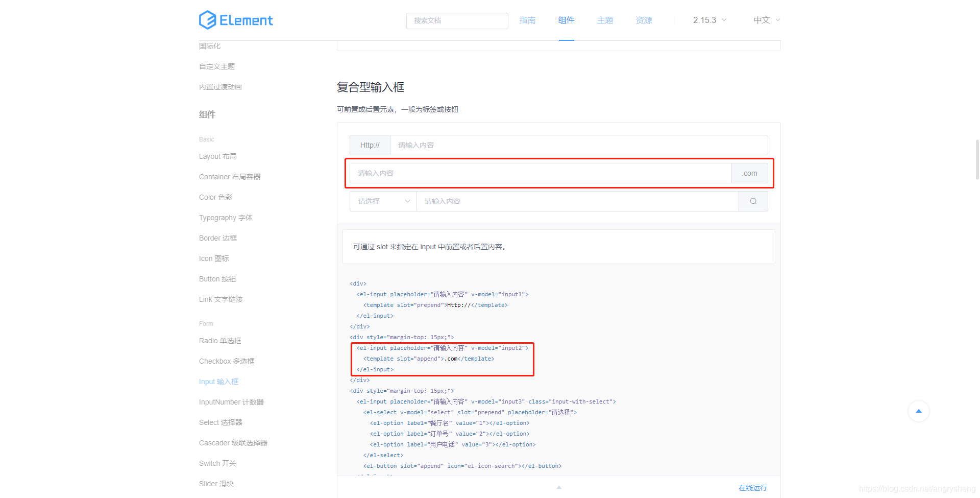Collapse the code example using the bottom arrow
This screenshot has width=980, height=498.
558,487
